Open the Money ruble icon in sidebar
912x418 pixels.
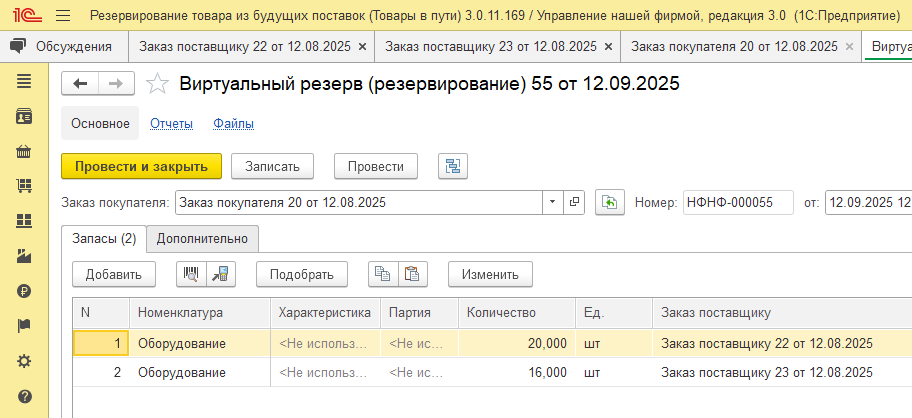24,291
